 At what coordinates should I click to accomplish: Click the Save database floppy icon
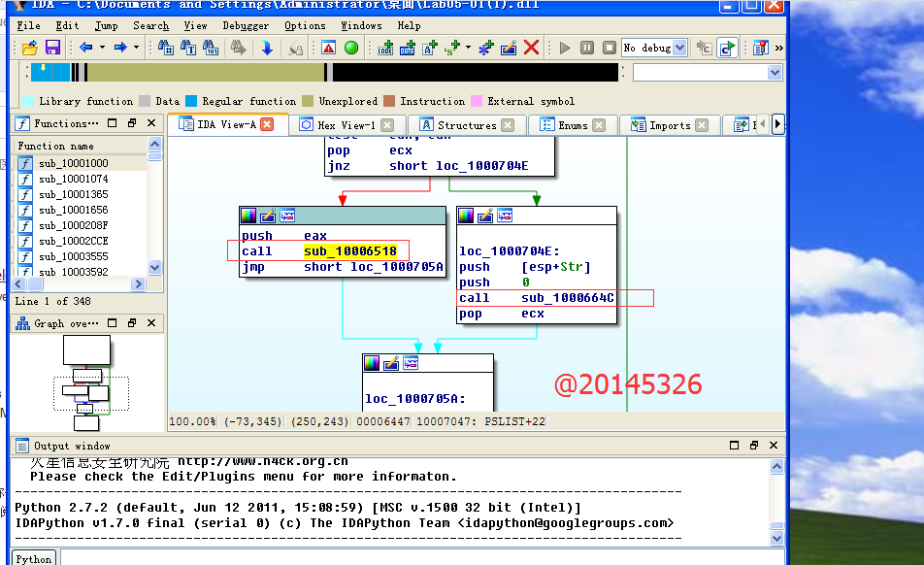point(52,48)
